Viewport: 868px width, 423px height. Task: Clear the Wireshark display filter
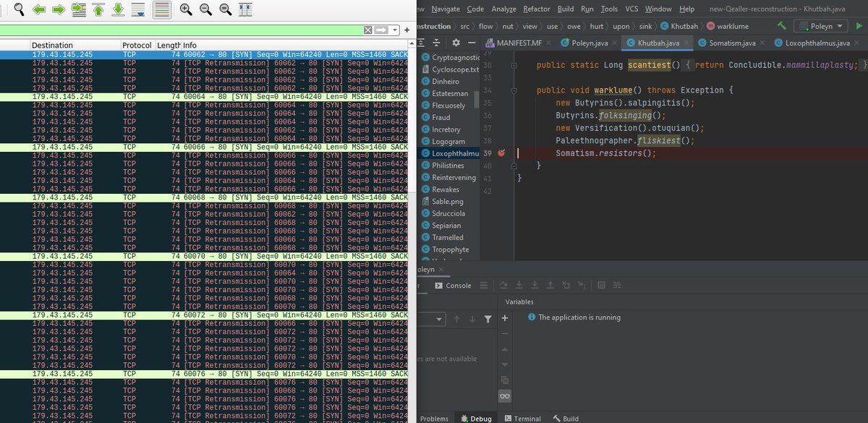pyautogui.click(x=367, y=30)
